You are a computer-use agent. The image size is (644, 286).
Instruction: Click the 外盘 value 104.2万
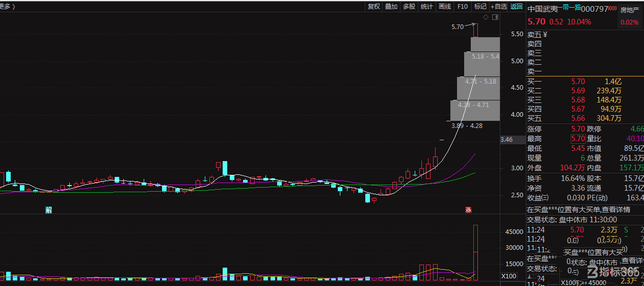coord(572,168)
